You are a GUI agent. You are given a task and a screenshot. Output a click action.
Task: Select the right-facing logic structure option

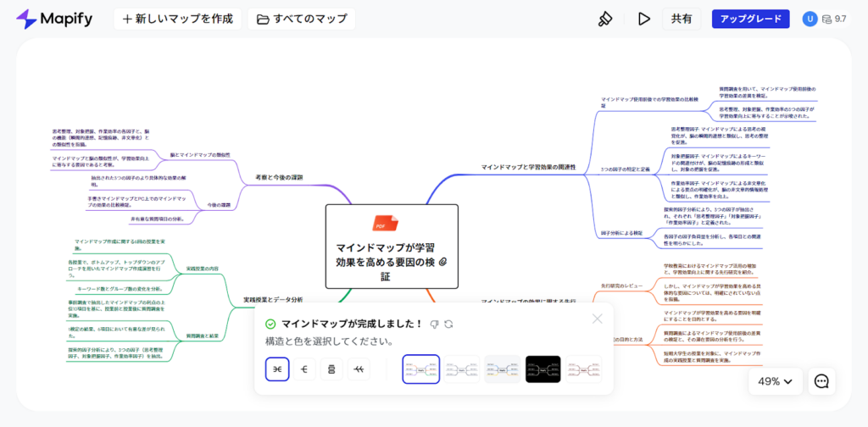[304, 369]
